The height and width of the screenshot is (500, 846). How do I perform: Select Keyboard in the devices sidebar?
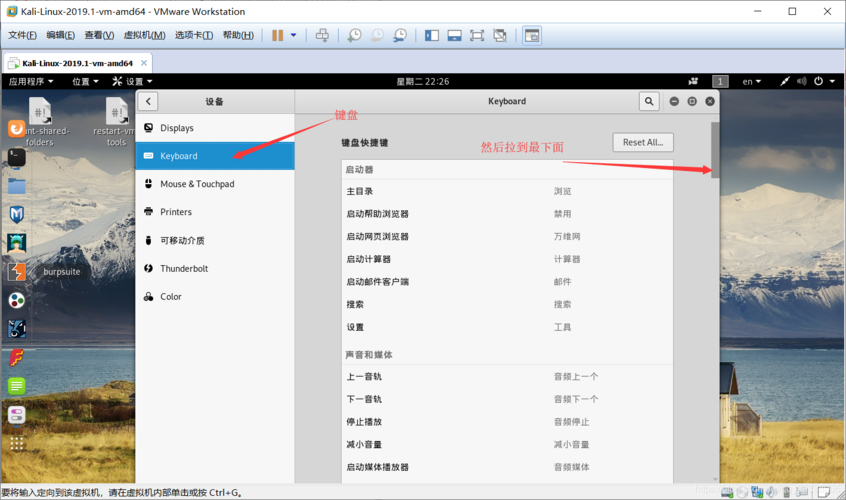tap(215, 156)
